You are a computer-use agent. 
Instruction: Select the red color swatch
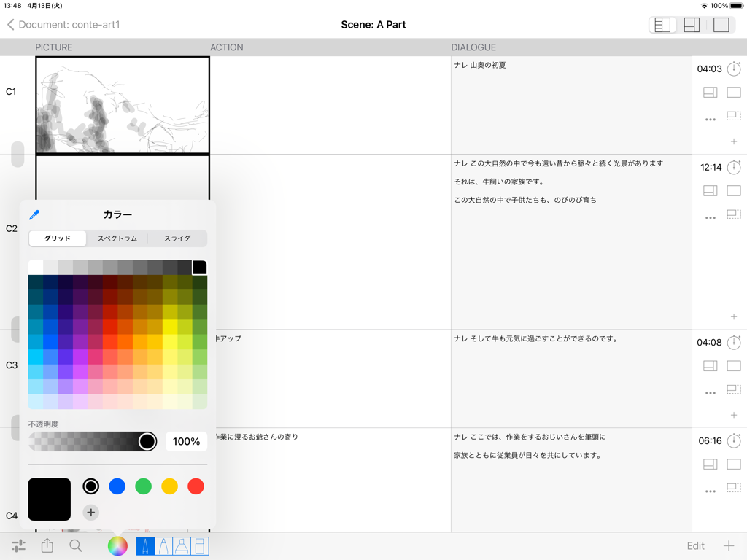tap(196, 486)
